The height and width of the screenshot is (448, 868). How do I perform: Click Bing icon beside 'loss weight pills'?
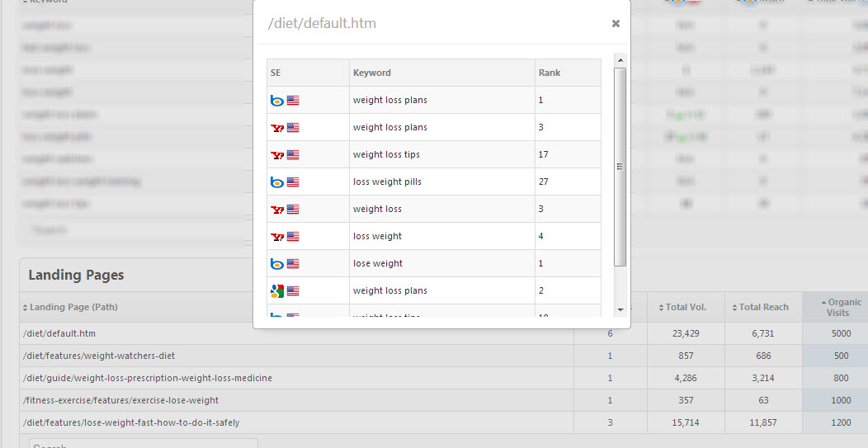click(x=277, y=182)
